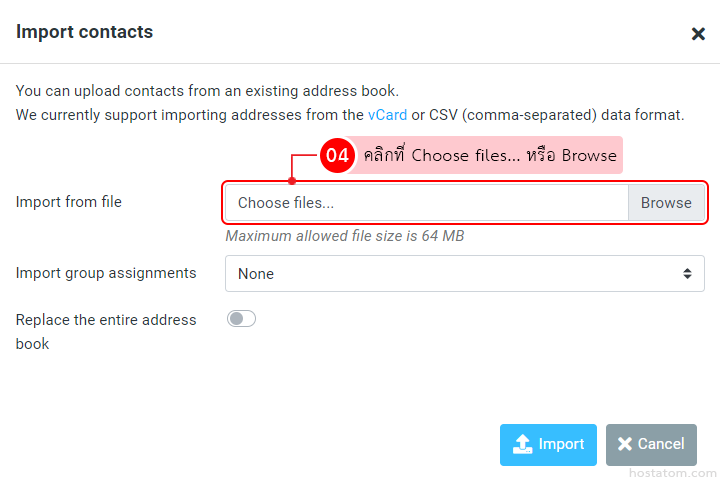Click the red 04 step badge
Viewport: 720px width, 481px height.
click(x=338, y=156)
